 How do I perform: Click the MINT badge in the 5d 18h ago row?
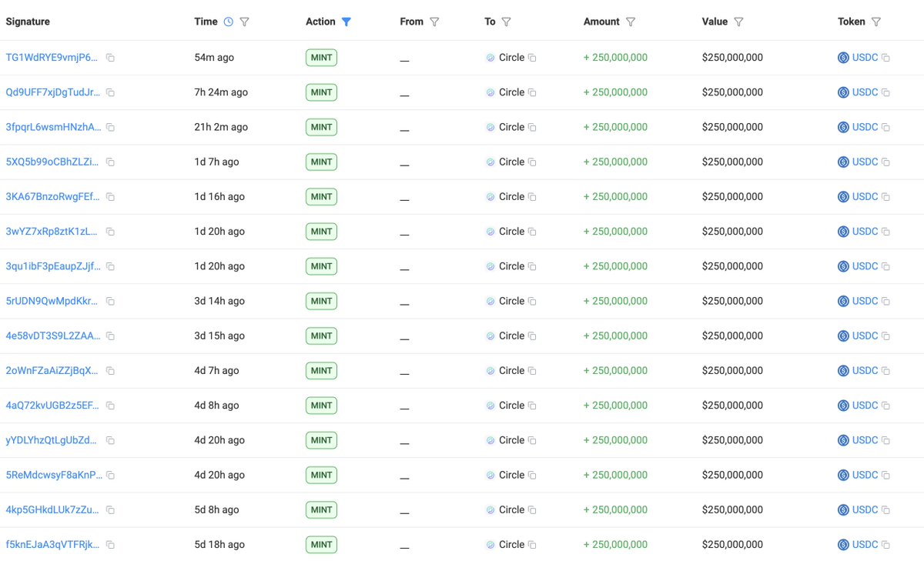pyautogui.click(x=321, y=545)
